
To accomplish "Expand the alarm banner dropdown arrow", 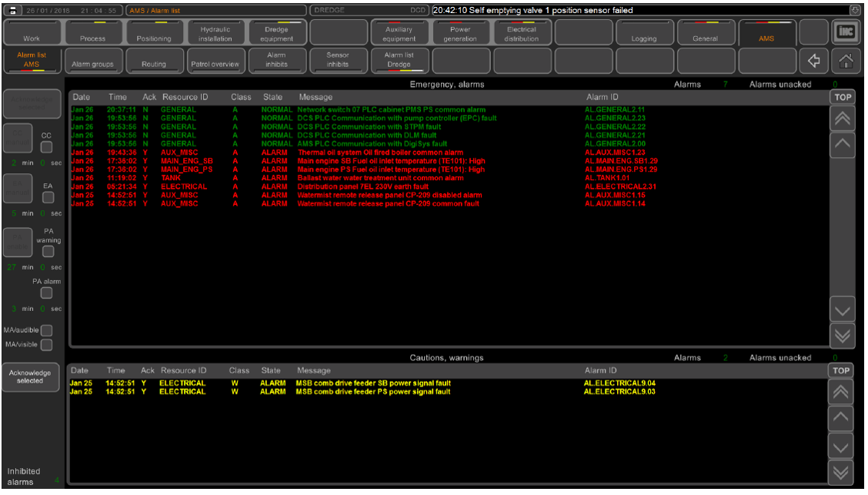I will point(855,10).
